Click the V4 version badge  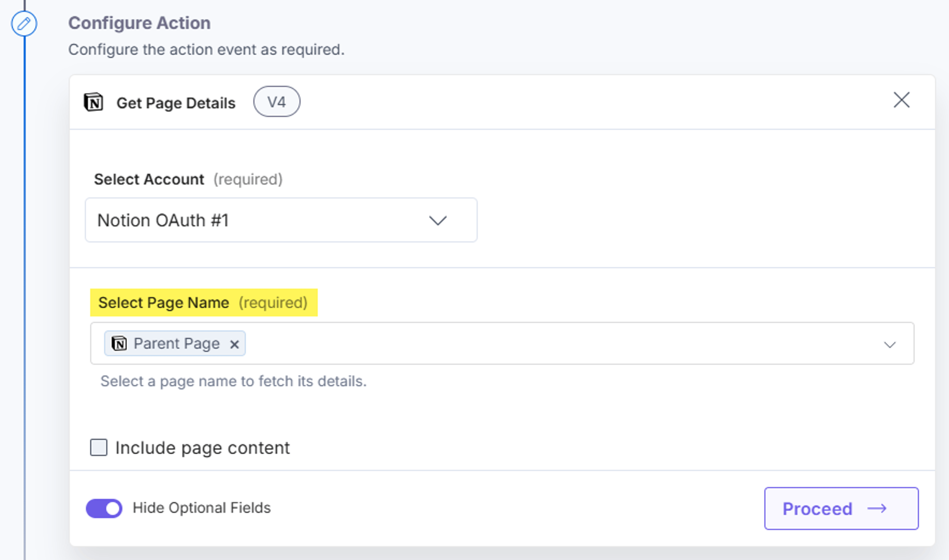pyautogui.click(x=277, y=102)
